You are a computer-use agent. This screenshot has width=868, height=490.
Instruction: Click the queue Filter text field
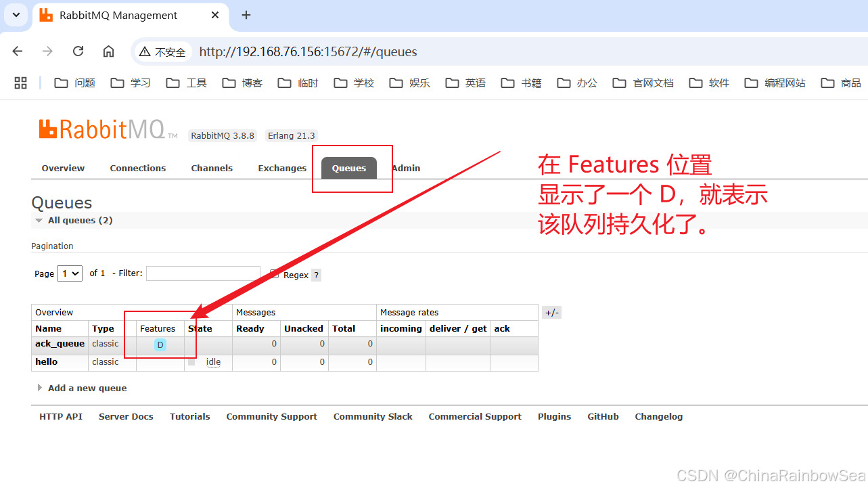pos(203,273)
